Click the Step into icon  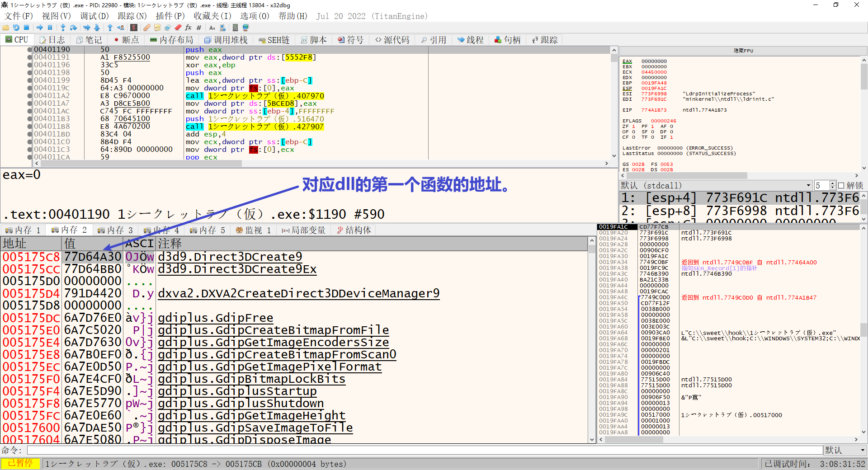pos(63,28)
